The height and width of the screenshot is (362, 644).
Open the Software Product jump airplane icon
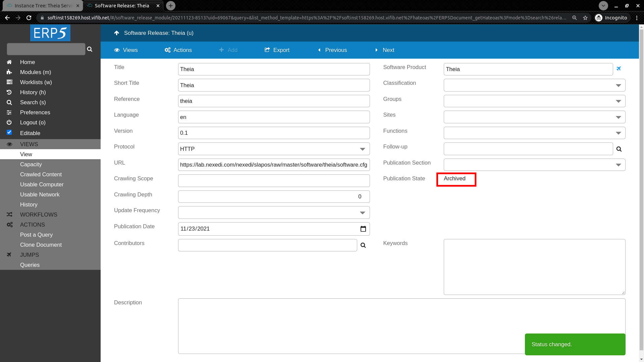click(x=619, y=69)
